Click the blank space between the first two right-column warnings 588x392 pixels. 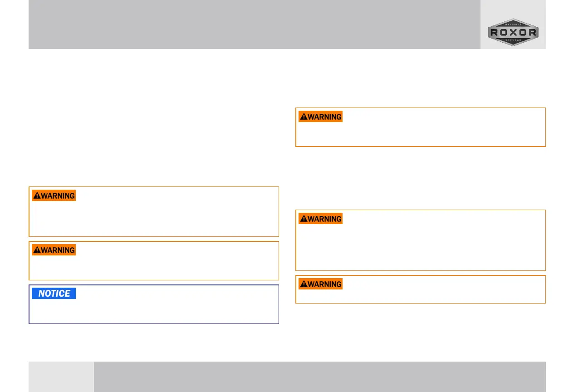click(x=420, y=178)
